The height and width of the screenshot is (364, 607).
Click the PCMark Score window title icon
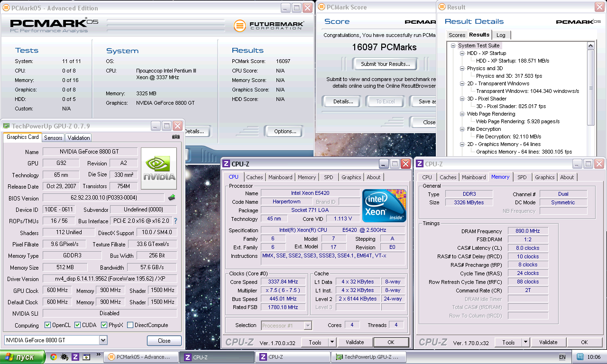point(321,7)
